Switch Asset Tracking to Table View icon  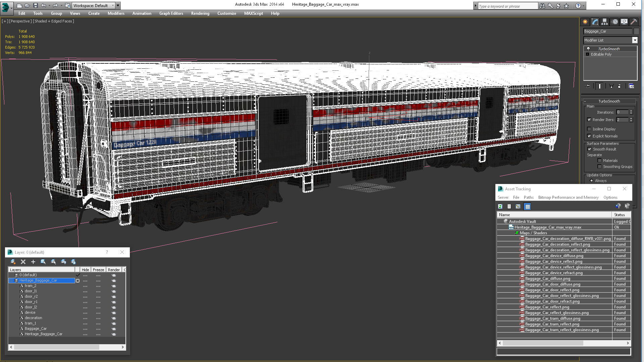point(528,206)
